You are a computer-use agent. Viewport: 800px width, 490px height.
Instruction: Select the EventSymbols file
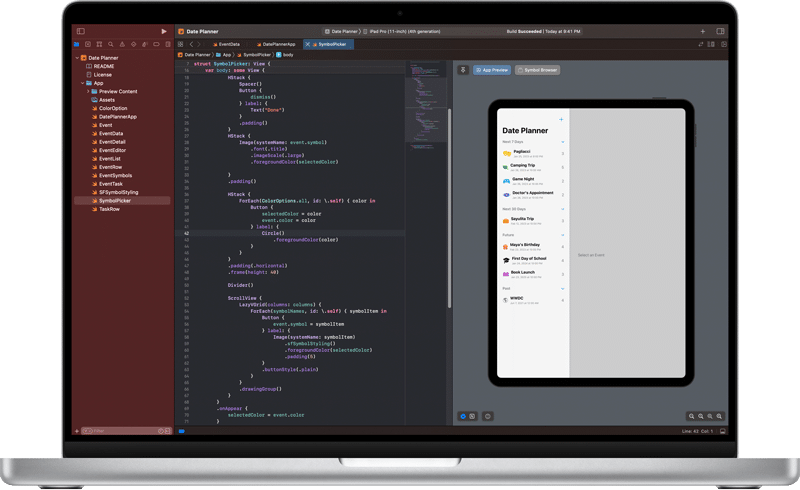click(111, 175)
